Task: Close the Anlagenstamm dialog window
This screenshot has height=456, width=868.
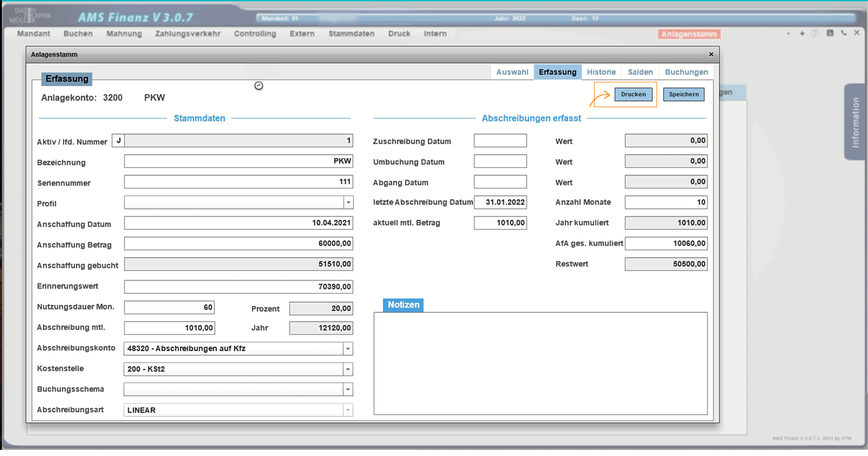Action: (x=711, y=54)
